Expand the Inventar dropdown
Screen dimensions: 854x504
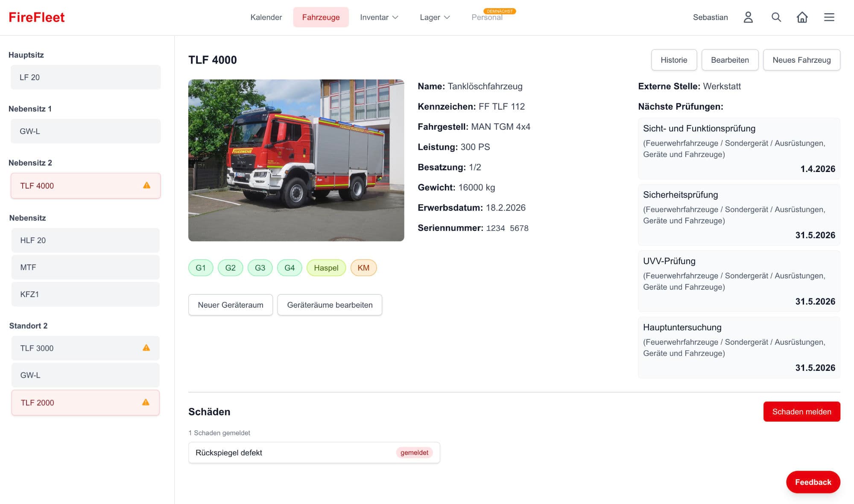click(x=378, y=17)
